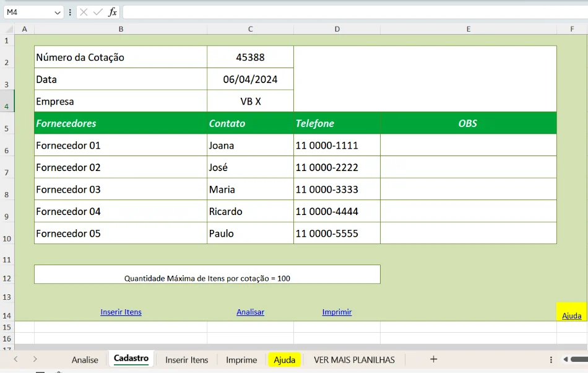Viewport: 588px width, 373px height.
Task: Select column B header
Action: (x=121, y=29)
